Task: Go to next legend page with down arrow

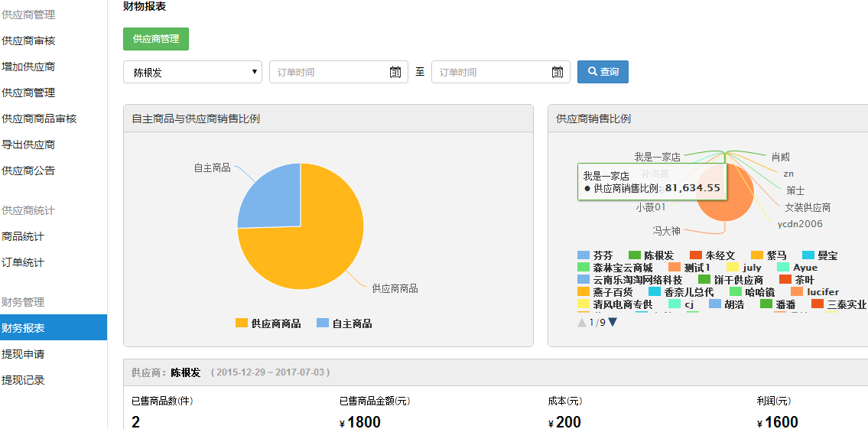Action: coord(613,322)
